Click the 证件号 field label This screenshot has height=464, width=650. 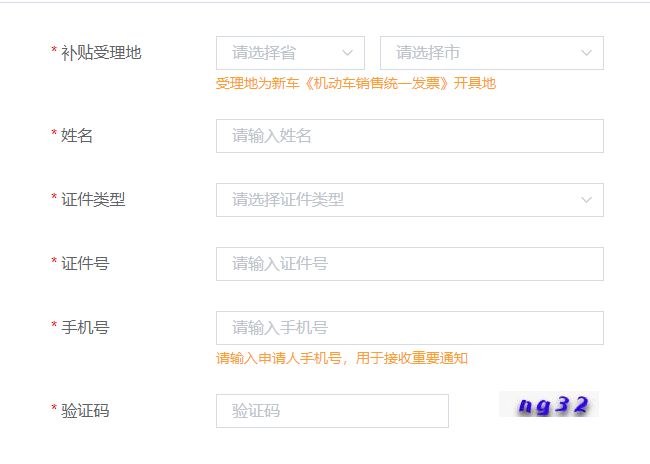click(x=85, y=263)
